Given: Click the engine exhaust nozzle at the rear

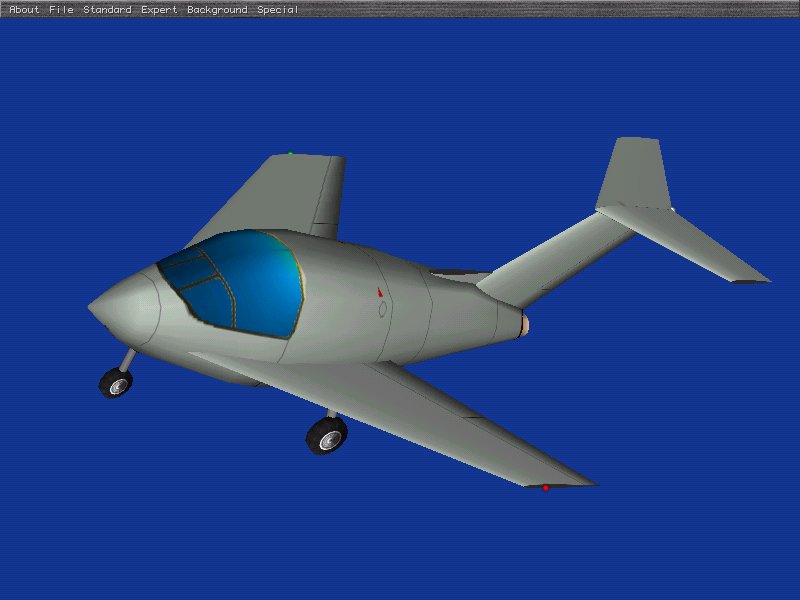Looking at the screenshot, I should click(526, 324).
